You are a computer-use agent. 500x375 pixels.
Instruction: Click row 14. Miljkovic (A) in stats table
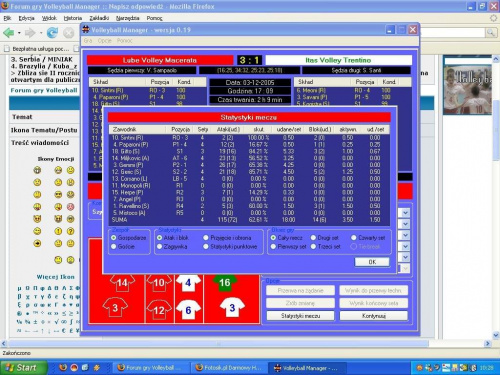point(249,158)
